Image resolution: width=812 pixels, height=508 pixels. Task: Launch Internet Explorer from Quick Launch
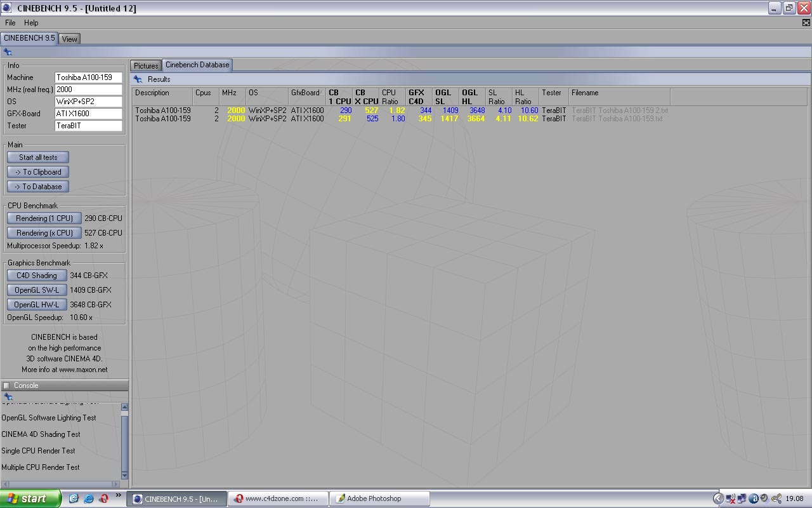coord(89,498)
